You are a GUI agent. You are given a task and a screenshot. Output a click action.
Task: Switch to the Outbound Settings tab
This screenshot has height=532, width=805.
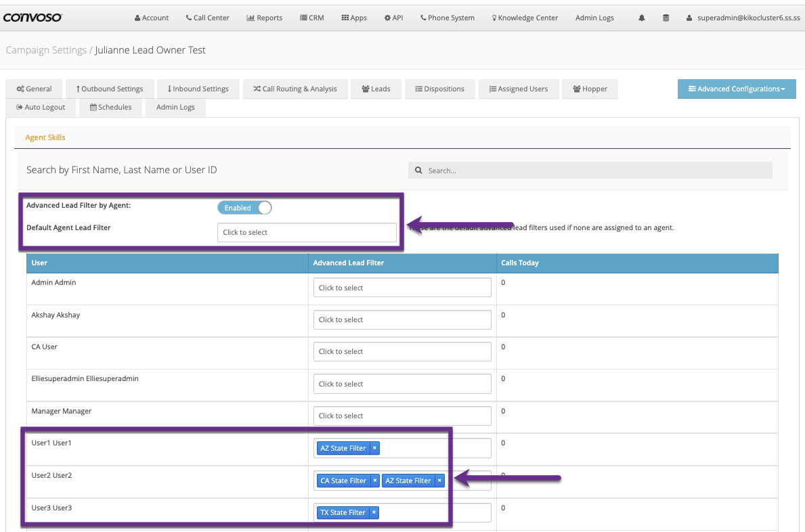tap(109, 89)
